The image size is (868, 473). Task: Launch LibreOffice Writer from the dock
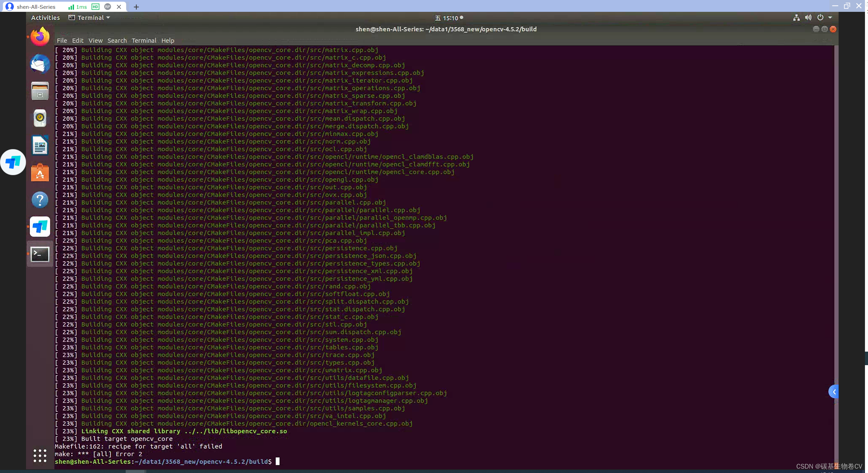(40, 145)
